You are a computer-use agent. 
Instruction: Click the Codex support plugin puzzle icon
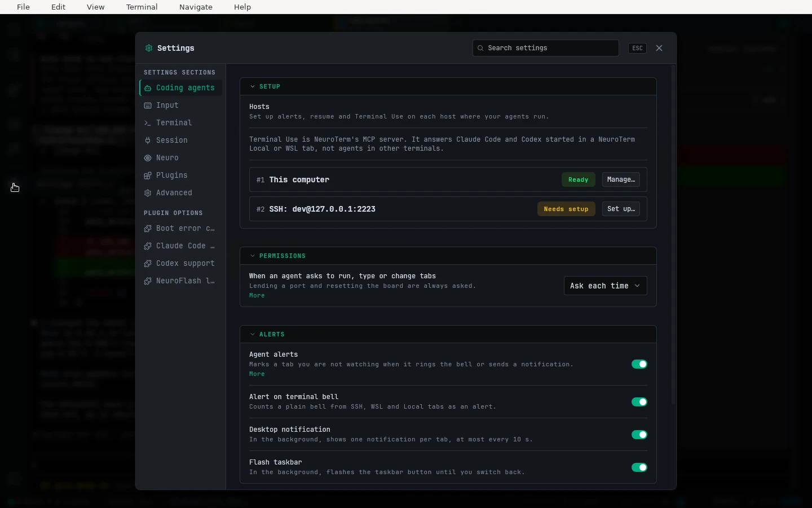(148, 264)
